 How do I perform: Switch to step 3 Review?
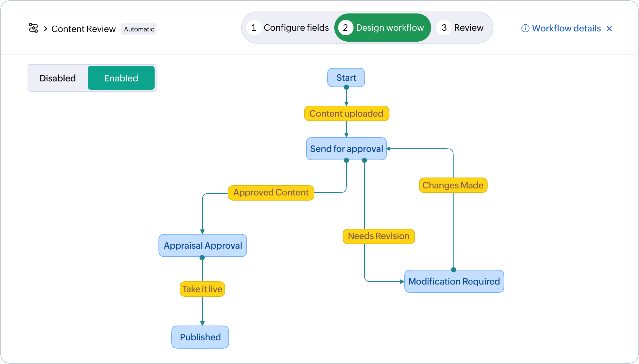[461, 28]
